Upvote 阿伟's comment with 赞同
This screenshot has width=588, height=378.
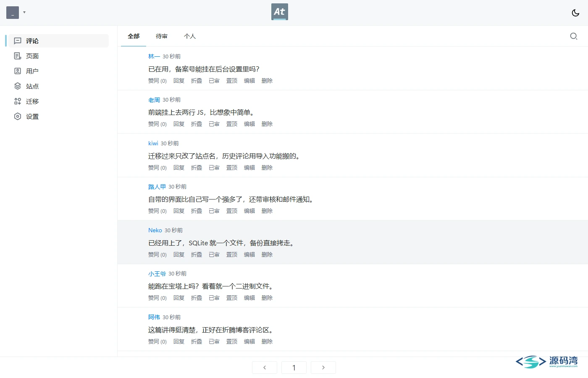click(157, 341)
